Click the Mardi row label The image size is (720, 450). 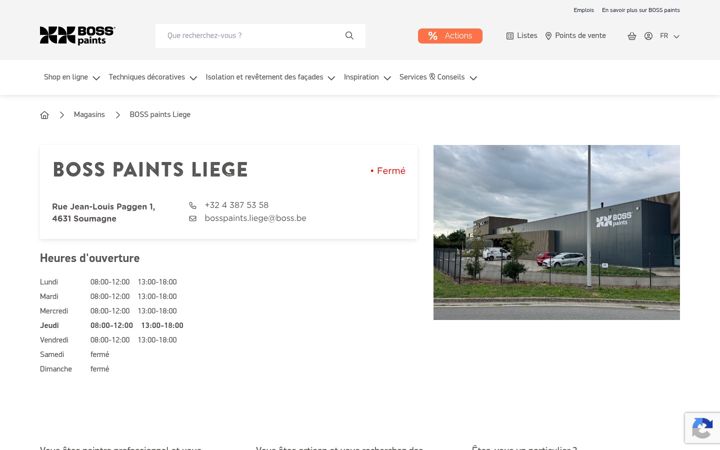pyautogui.click(x=49, y=297)
